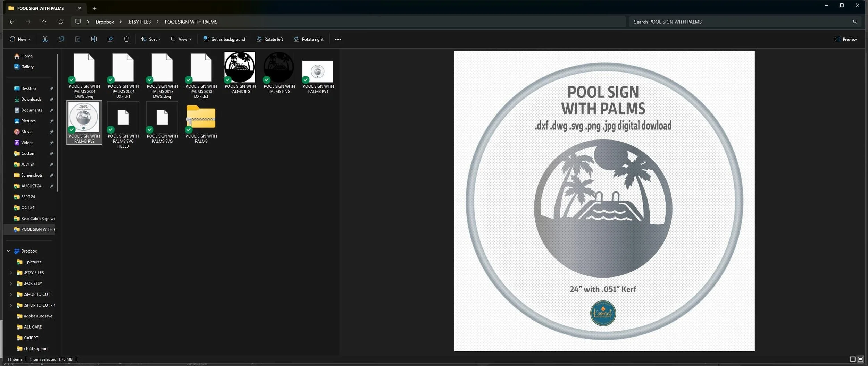Select POOL SIGN WITH PALMS 2004 DWG.dwg file
868x366 pixels.
pyautogui.click(x=84, y=76)
